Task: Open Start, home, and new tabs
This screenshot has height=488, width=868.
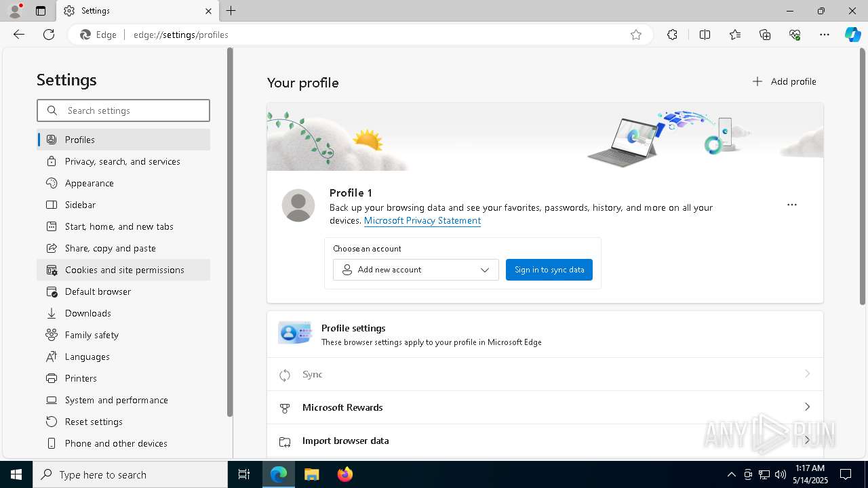Action: click(x=123, y=226)
